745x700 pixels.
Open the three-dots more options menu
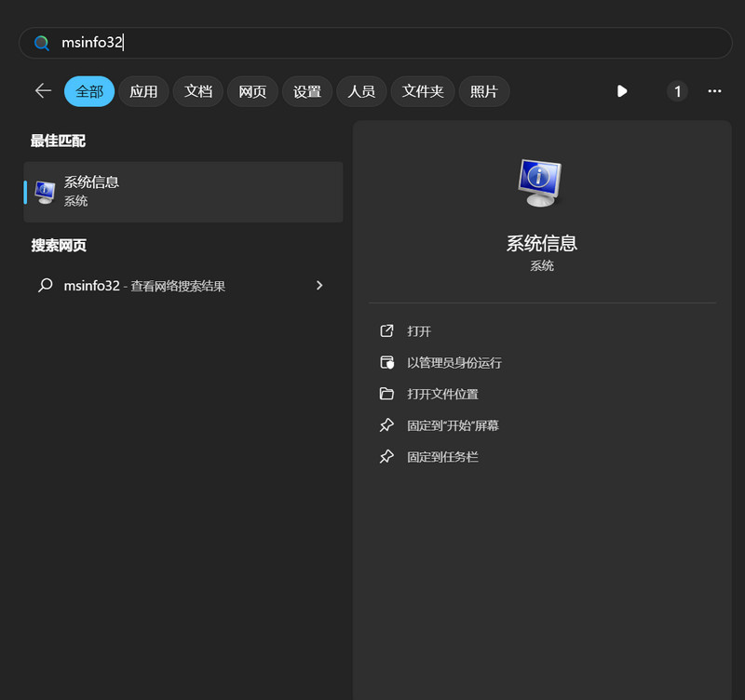[x=714, y=91]
